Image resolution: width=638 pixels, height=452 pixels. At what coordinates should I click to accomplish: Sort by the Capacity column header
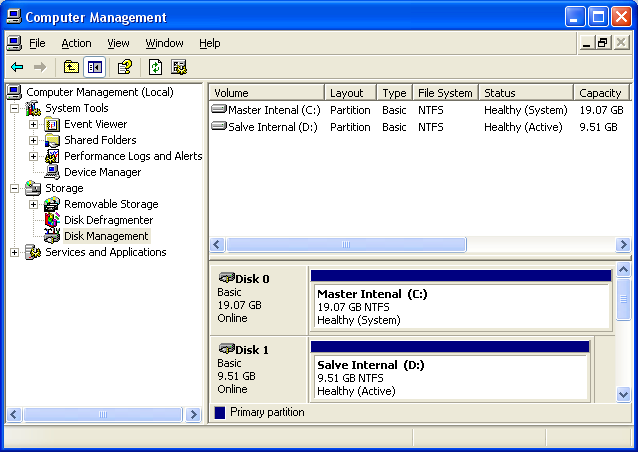click(601, 93)
